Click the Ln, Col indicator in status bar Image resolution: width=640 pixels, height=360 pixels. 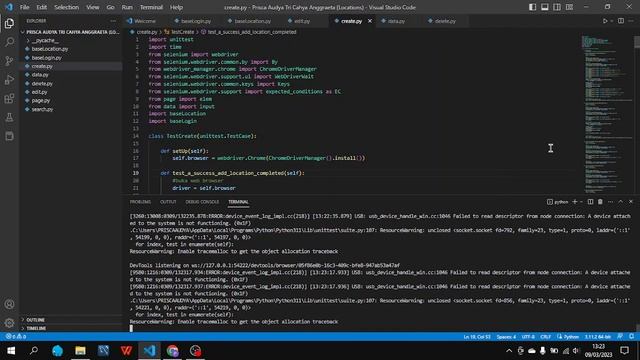coord(477,337)
